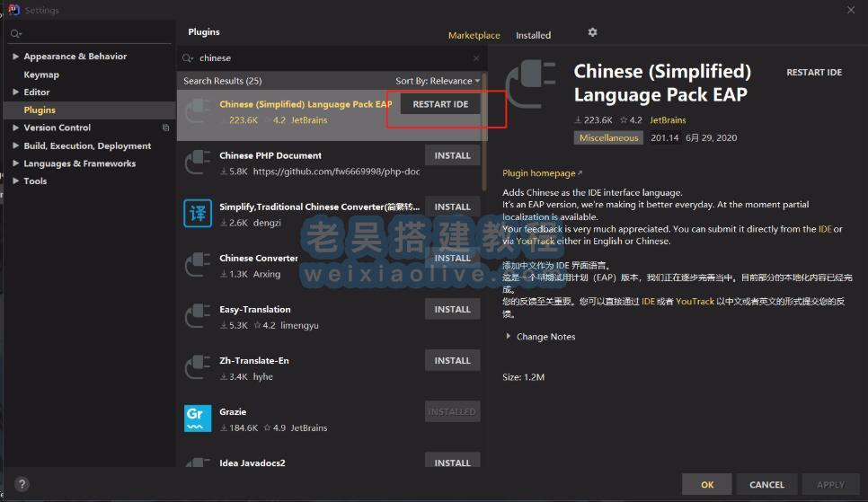Viewport: 868px width, 502px height.
Task: Close the Settings dialog window
Action: coord(851,10)
